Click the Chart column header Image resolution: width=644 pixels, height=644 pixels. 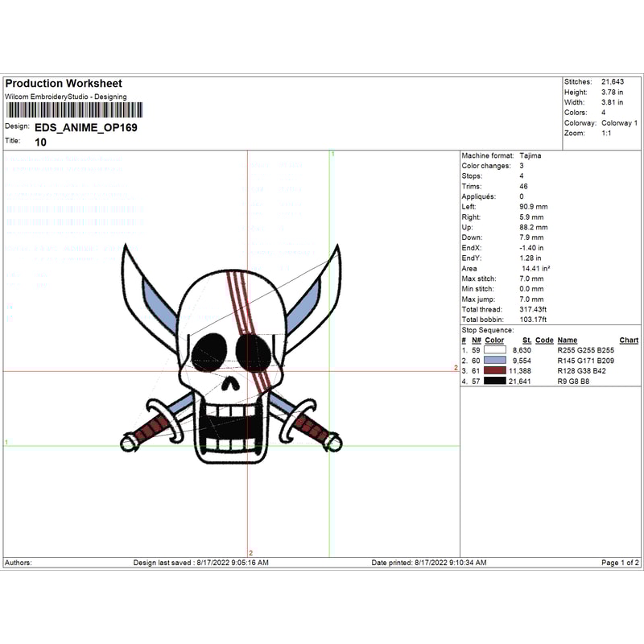coord(629,341)
